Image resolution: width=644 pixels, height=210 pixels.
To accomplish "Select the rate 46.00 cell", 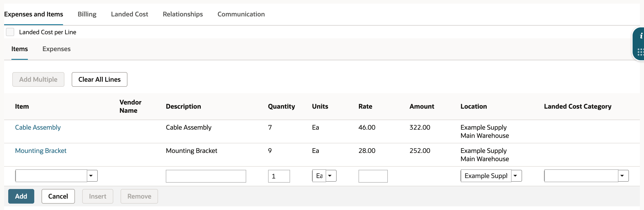I will click(367, 128).
